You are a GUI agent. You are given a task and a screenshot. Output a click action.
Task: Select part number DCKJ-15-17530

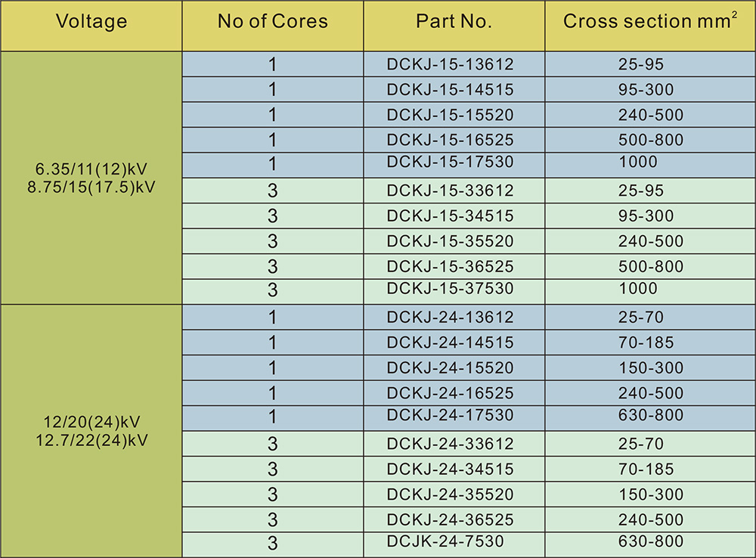pyautogui.click(x=450, y=162)
